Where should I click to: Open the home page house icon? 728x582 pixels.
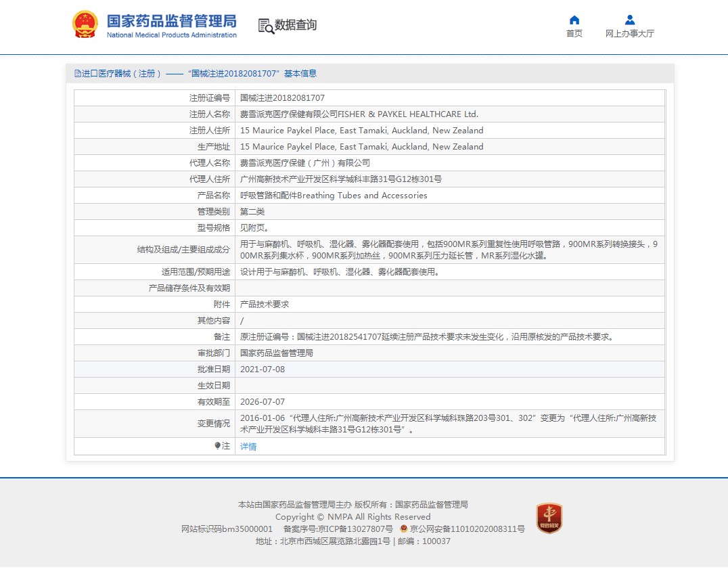(574, 20)
